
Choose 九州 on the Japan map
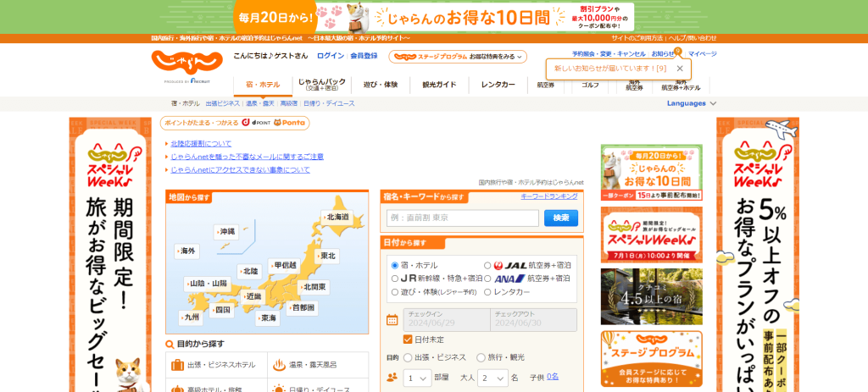(x=191, y=317)
